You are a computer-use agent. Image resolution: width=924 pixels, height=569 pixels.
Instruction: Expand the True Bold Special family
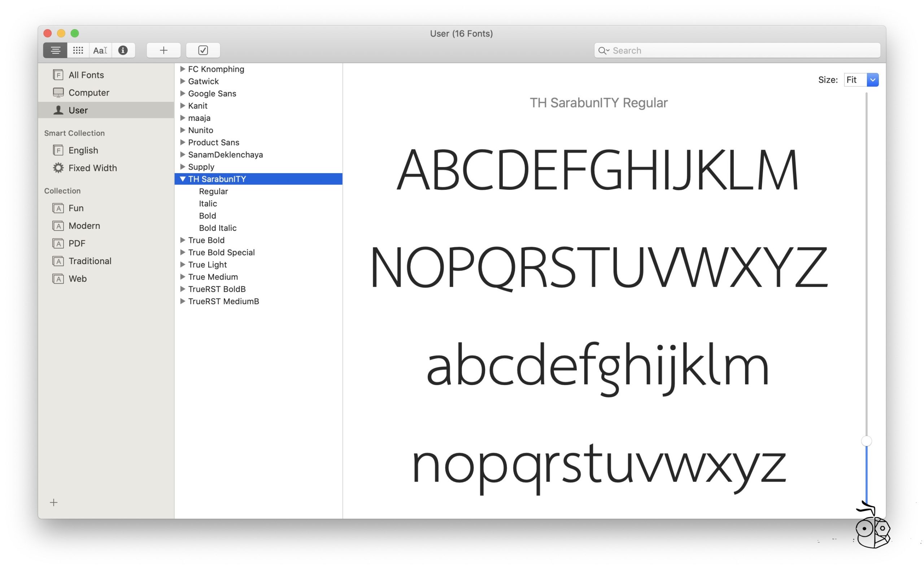pos(183,253)
